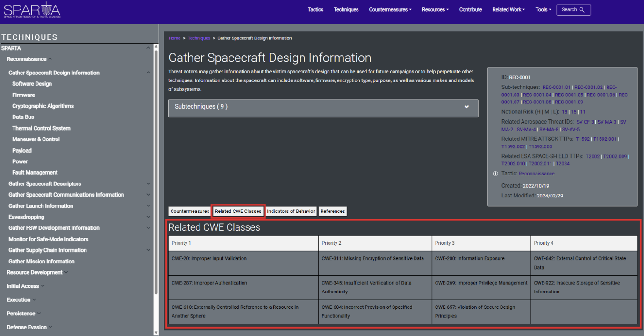This screenshot has height=336, width=644.
Task: Click the Search button
Action: point(573,10)
